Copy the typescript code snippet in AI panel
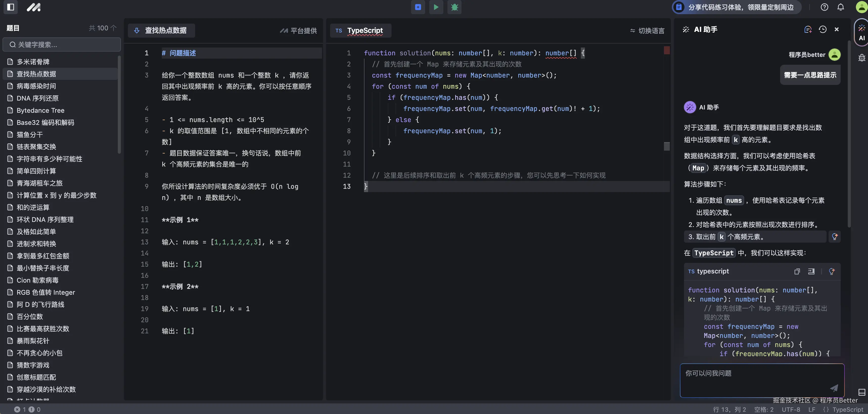The image size is (868, 414). click(797, 271)
